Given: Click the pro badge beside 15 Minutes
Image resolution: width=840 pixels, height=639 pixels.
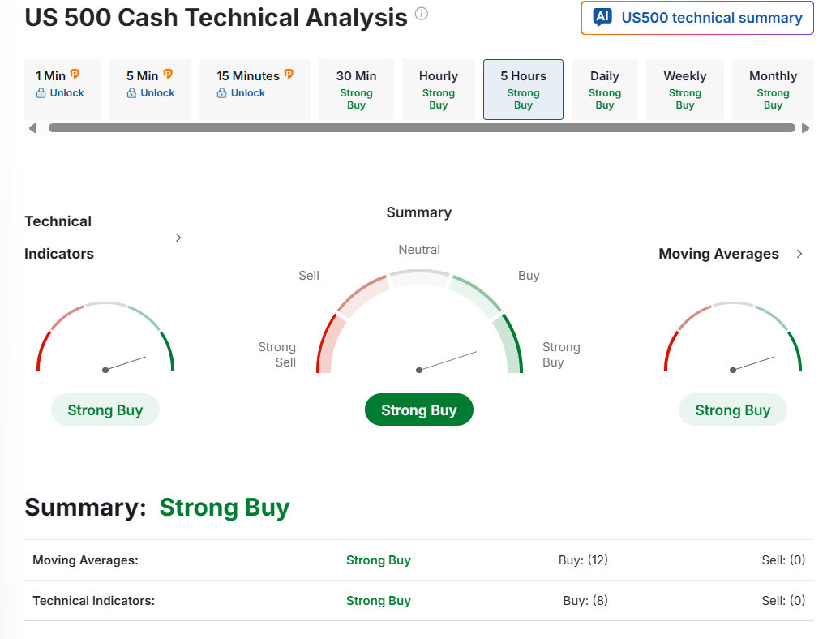Looking at the screenshot, I should click(x=289, y=75).
